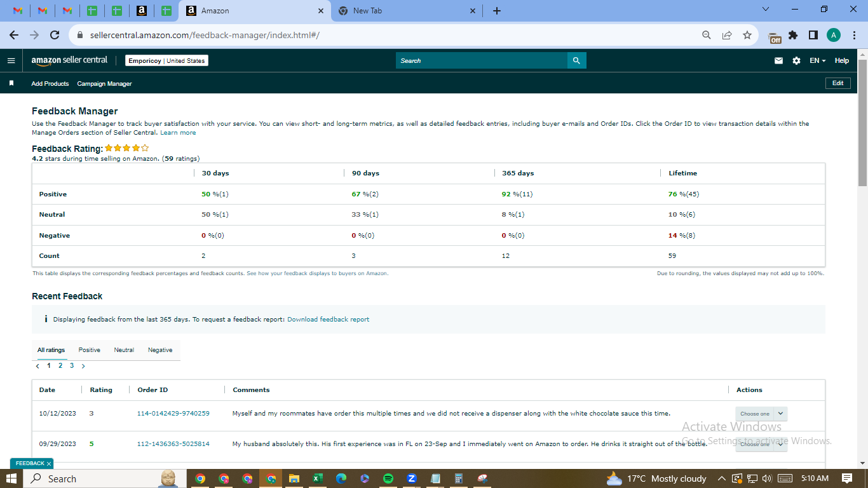The width and height of the screenshot is (868, 488).
Task: Expand the Chrome tab search chevron
Action: pos(765,10)
